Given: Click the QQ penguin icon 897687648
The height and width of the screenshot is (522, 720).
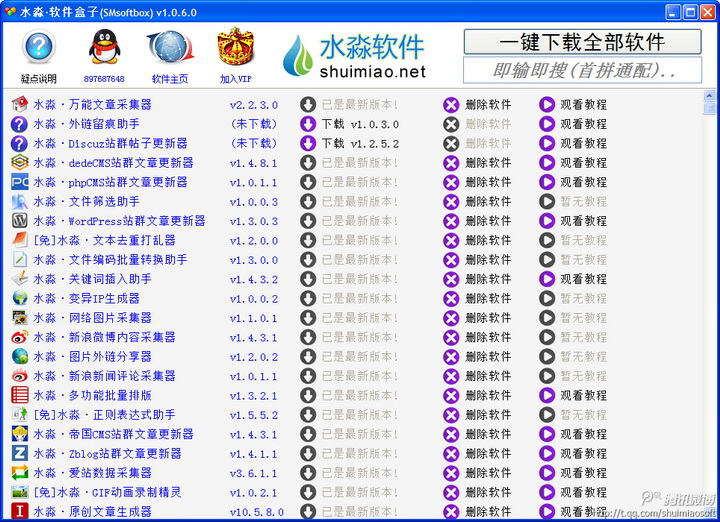Looking at the screenshot, I should click(104, 46).
